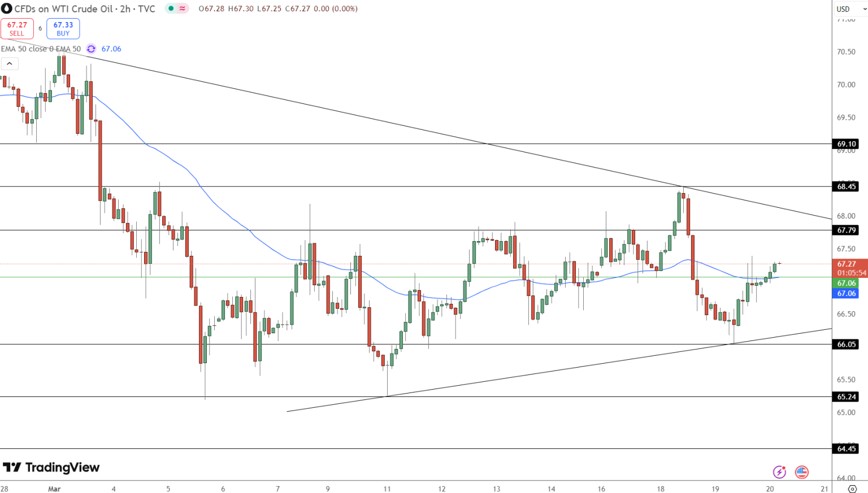
Task: Click the 7 date on time axis
Action: [x=277, y=488]
